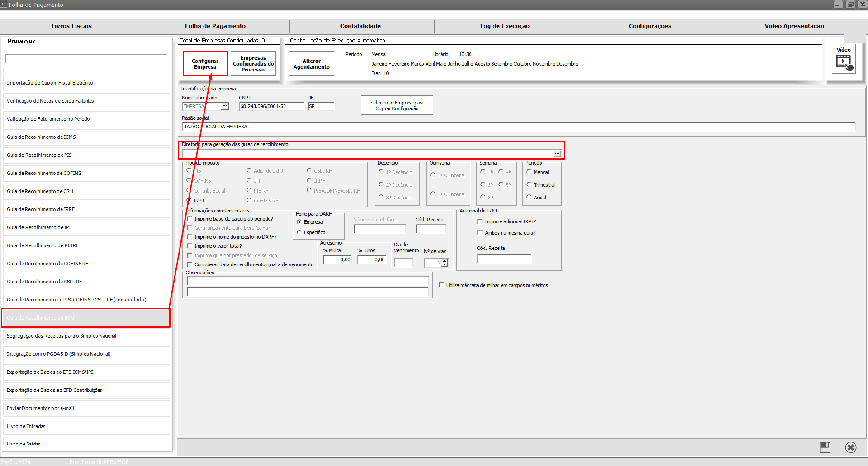Select Guia de Recolhimento de PIS RF

[x=86, y=245]
